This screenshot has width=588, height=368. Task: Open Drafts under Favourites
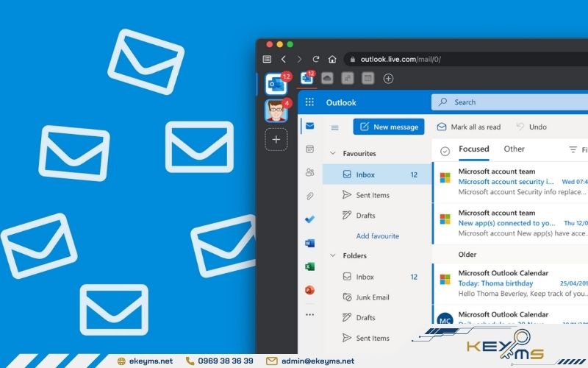click(x=377, y=215)
